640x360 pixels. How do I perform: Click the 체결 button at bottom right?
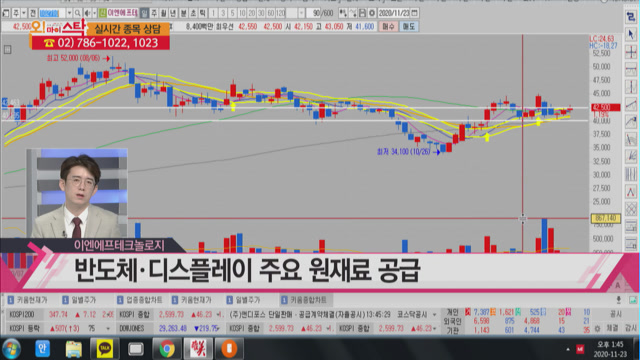[x=612, y=328]
